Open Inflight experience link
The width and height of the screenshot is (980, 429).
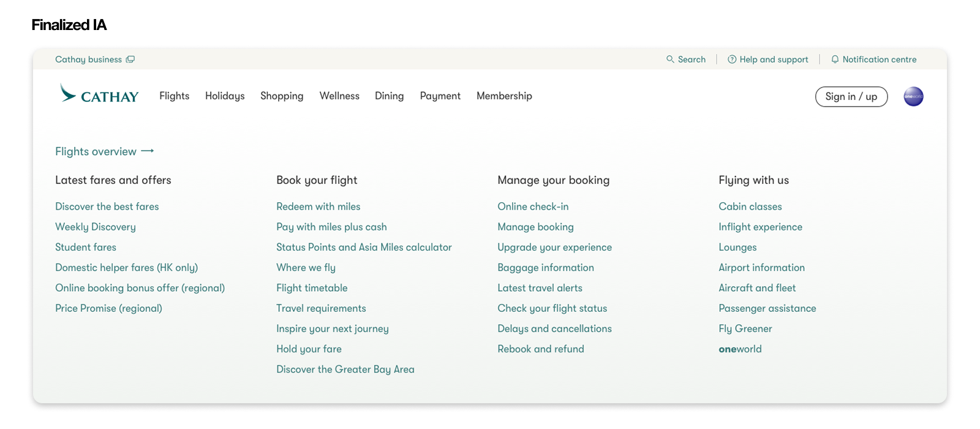click(x=761, y=227)
